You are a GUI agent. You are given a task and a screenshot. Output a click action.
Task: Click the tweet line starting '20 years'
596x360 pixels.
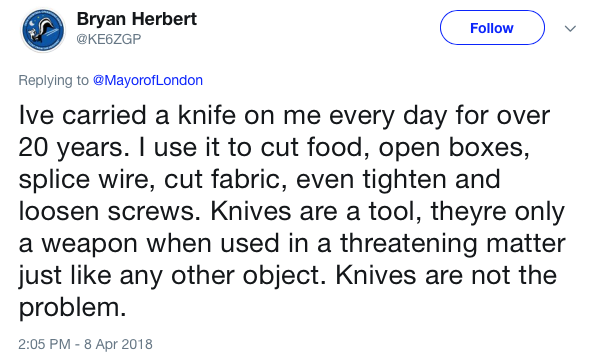[x=274, y=147]
